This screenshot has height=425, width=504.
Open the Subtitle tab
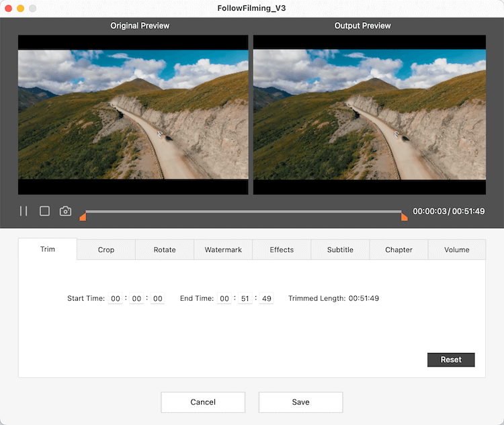(340, 250)
